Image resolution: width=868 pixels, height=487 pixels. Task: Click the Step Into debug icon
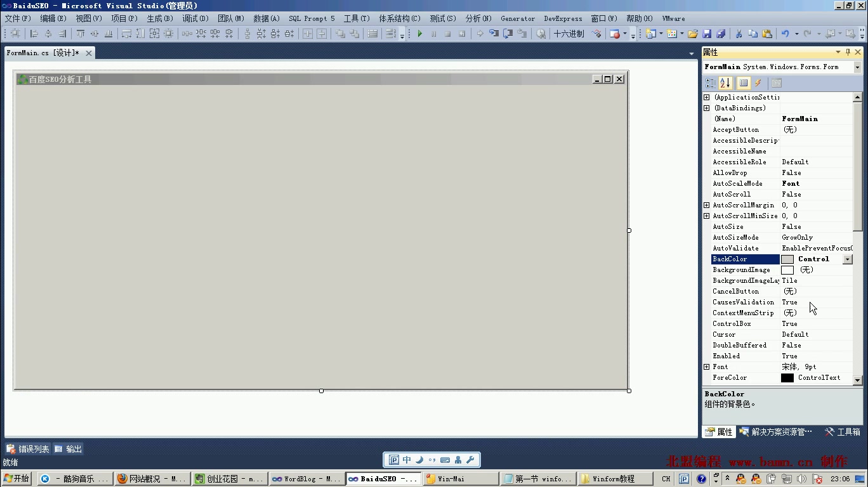(494, 34)
